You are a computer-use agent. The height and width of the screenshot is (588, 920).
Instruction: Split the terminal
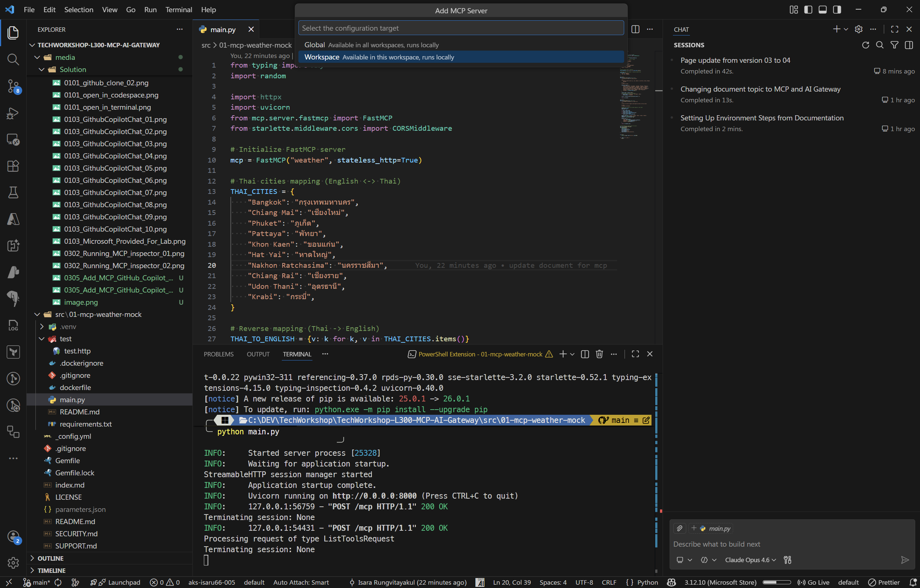(x=585, y=354)
